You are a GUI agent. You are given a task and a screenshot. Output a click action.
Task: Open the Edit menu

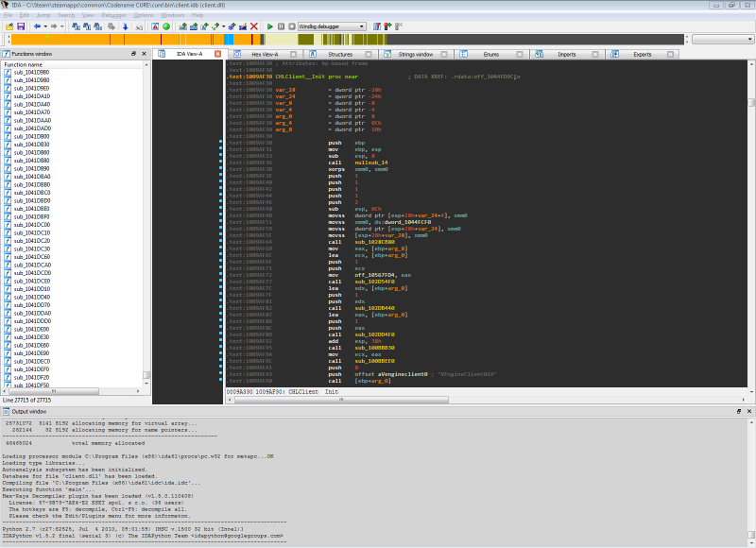pos(25,15)
